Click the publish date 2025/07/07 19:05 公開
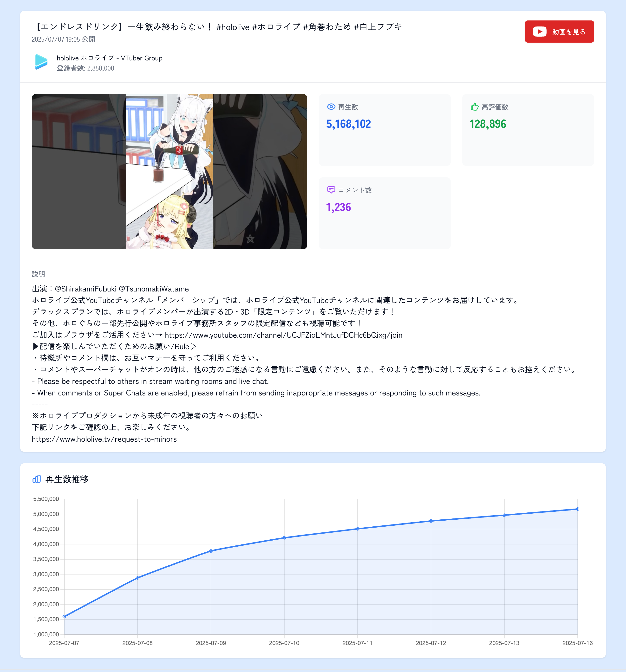Viewport: 626px width, 672px height. (x=63, y=39)
